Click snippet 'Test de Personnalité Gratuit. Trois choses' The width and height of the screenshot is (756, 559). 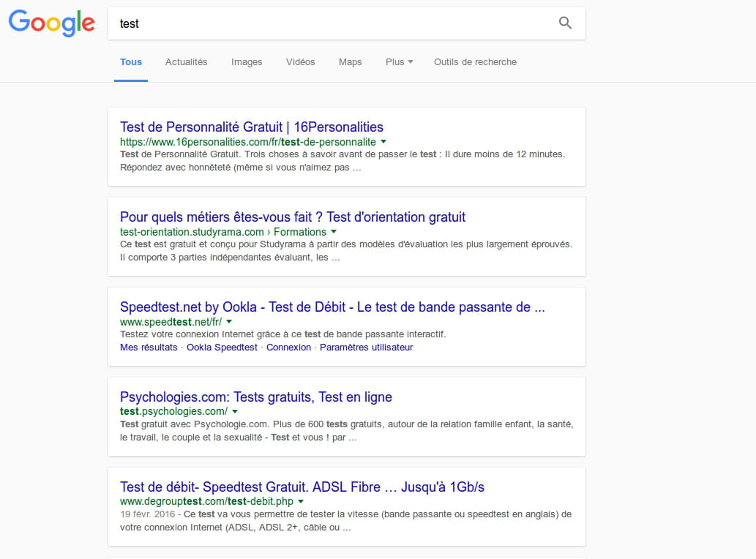tap(343, 161)
